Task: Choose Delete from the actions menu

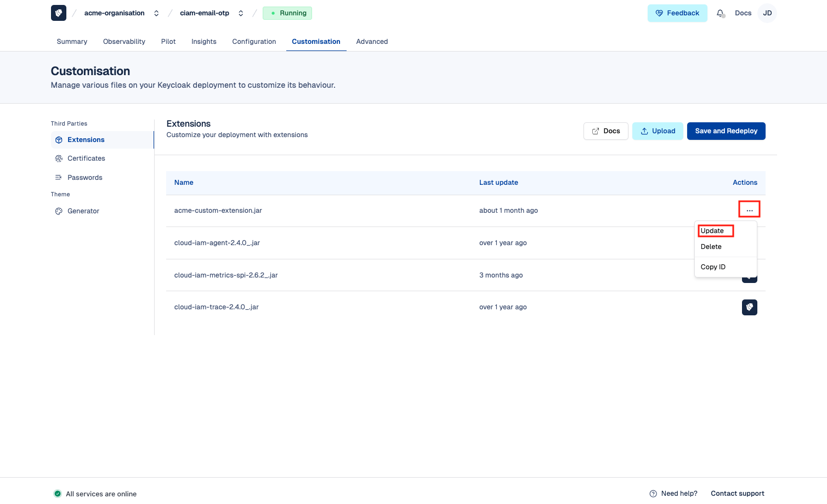Action: pyautogui.click(x=711, y=247)
